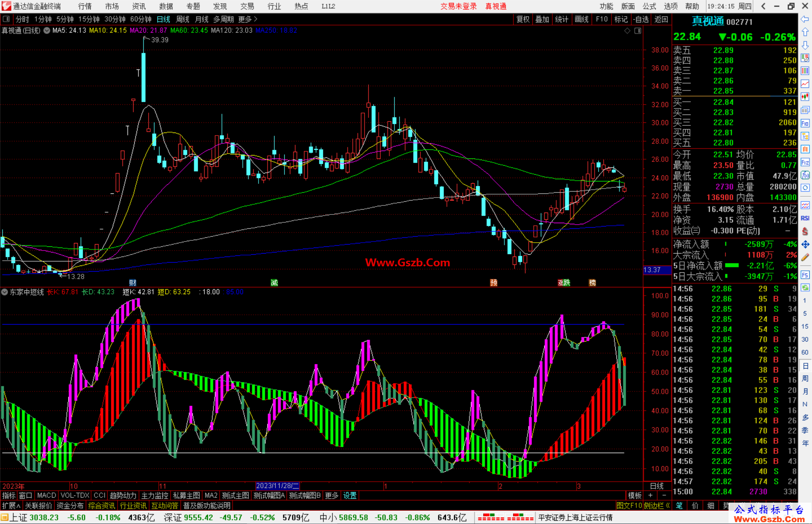812x524 pixels.
Task: Click the 返回 return button
Action: click(x=661, y=19)
